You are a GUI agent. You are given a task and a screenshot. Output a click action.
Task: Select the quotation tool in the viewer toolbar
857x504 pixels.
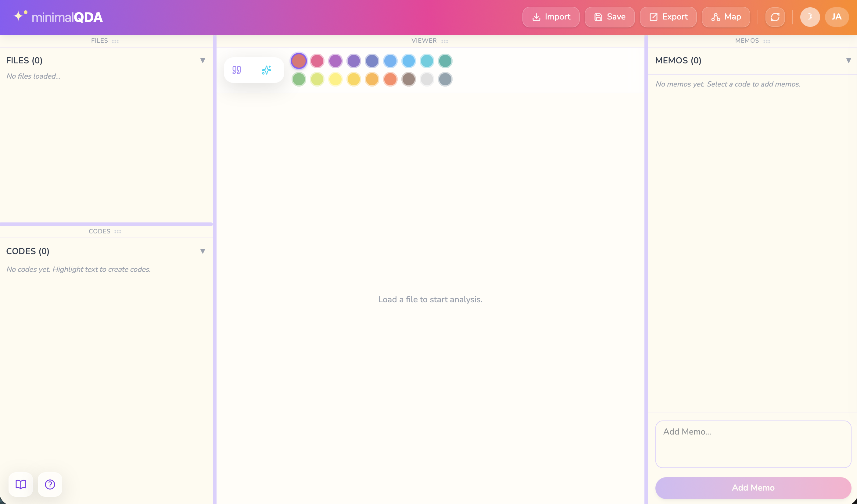pos(237,70)
